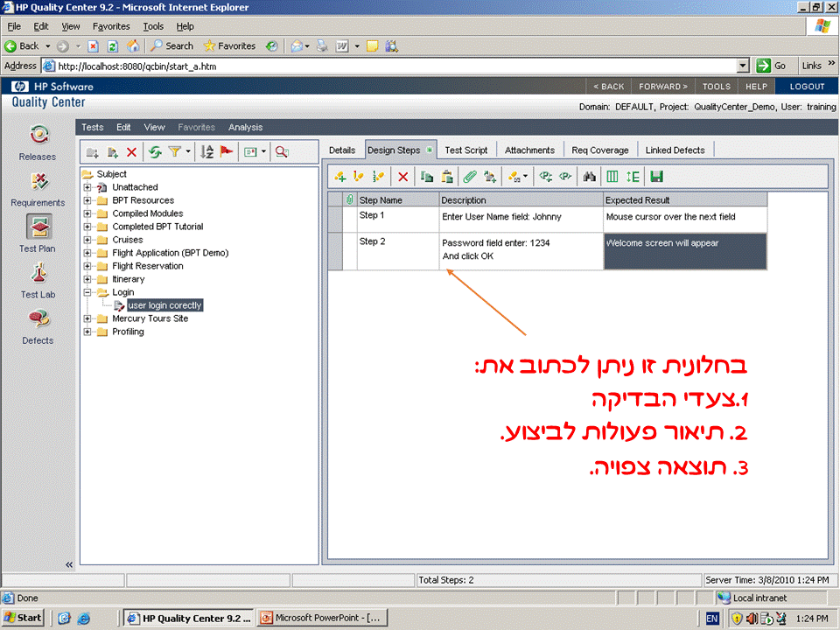Viewport: 840px width, 630px height.
Task: Click the EN language indicator in tray
Action: pyautogui.click(x=711, y=619)
